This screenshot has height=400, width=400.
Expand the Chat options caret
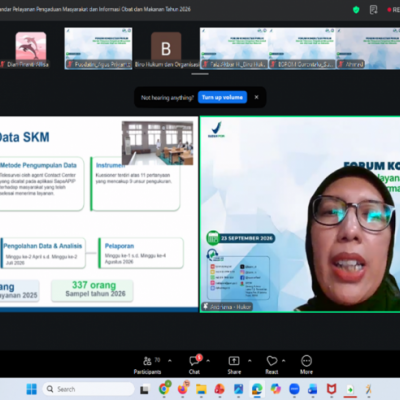(x=208, y=361)
